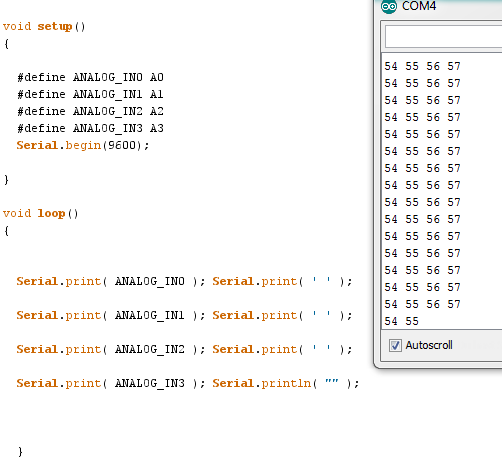Click the 'Serial.println( "" );' statement
This screenshot has height=472, width=502.
(x=286, y=383)
